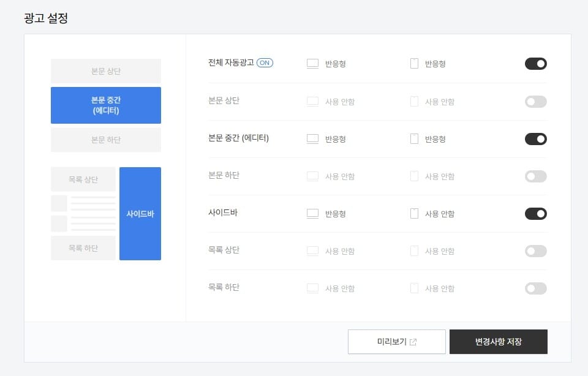Turn on the 목록 하단 ad switch
The image size is (588, 376).
click(535, 288)
